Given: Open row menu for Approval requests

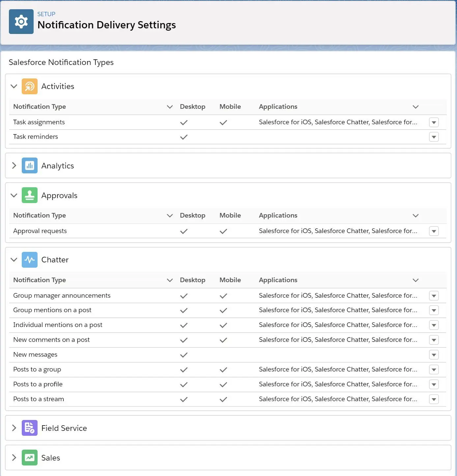Looking at the screenshot, I should click(434, 231).
